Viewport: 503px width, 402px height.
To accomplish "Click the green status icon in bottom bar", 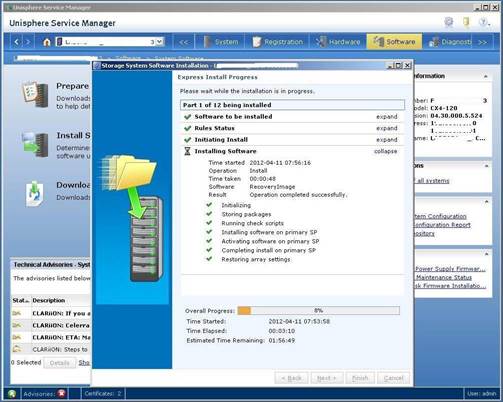I will (x=12, y=394).
